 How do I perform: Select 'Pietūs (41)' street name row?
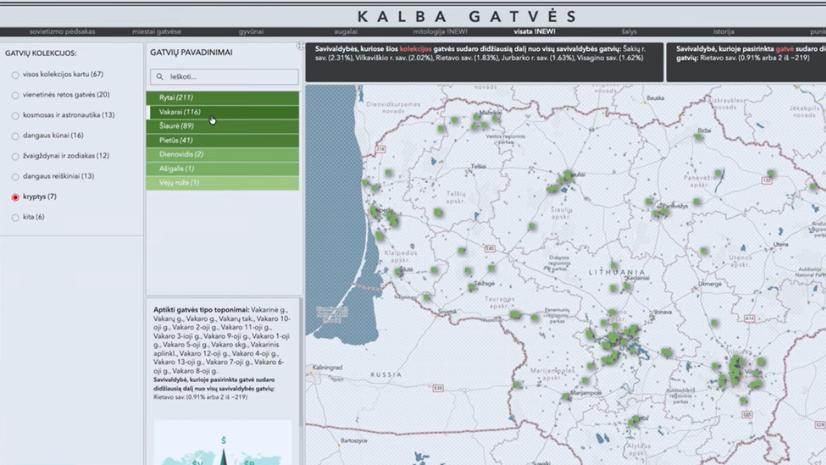pos(222,140)
